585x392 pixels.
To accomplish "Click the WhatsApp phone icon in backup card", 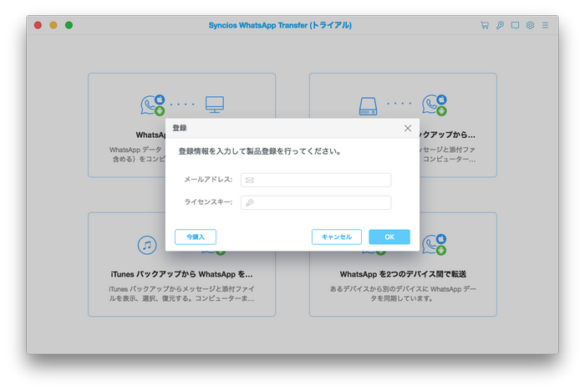I will coord(153,104).
